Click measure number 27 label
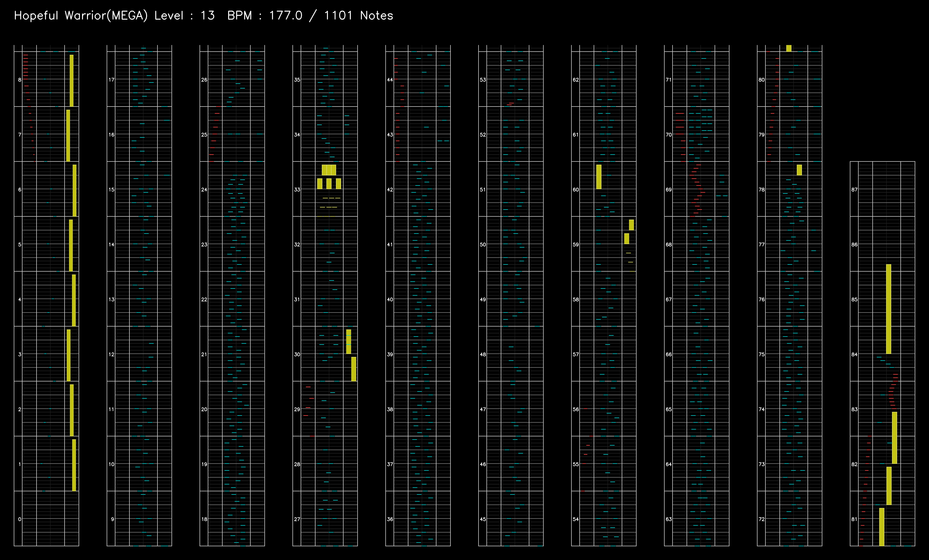 (x=297, y=519)
